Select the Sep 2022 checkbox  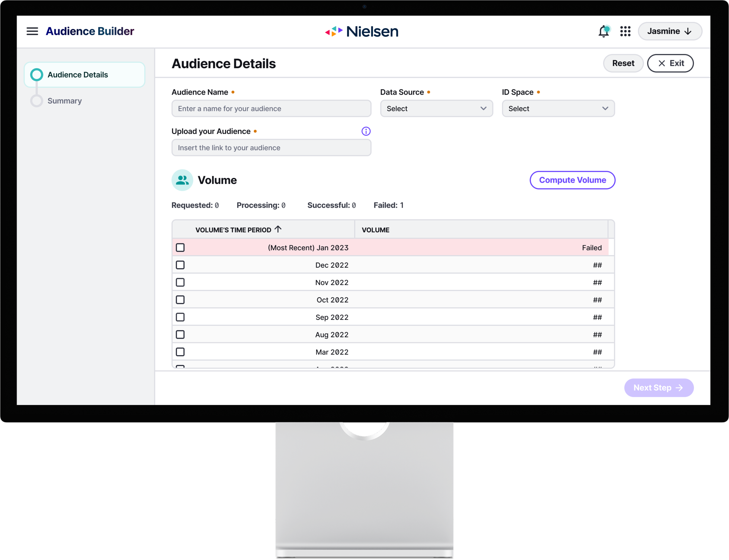pos(180,317)
